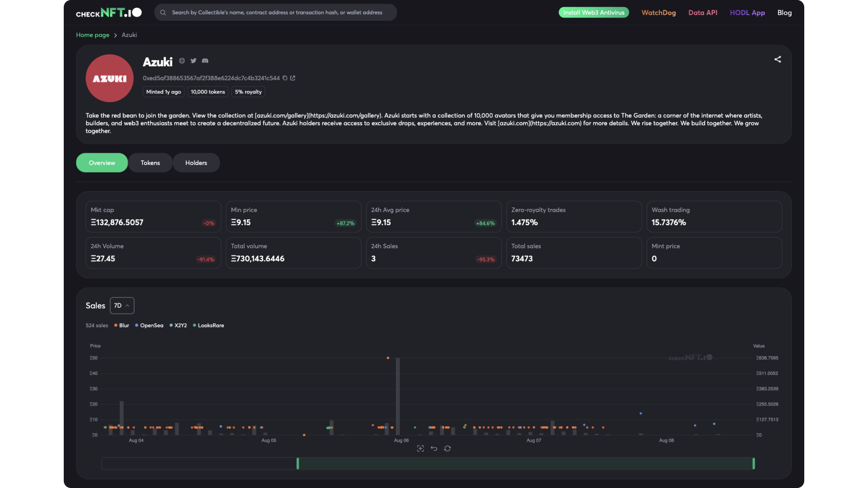The image size is (868, 488).
Task: Click the 24h Avg price +84.6% badge
Action: (x=486, y=223)
